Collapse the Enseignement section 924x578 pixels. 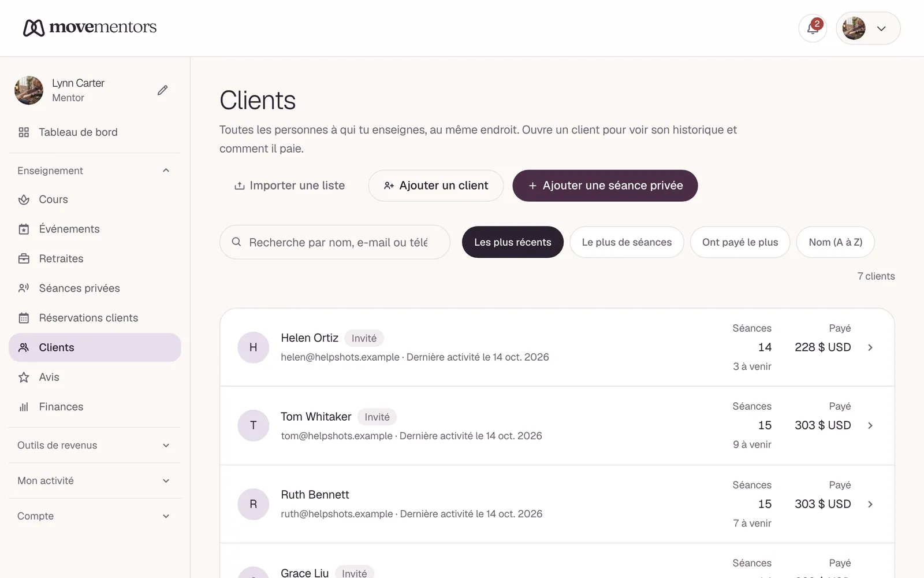tap(95, 171)
